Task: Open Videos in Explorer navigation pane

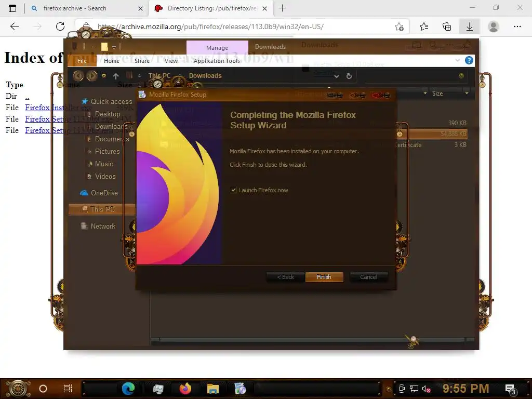Action: pos(105,177)
